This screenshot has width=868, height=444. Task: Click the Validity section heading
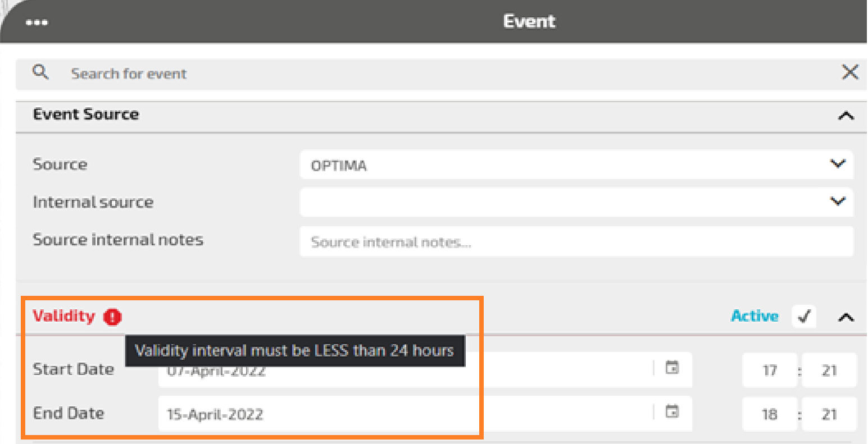tap(64, 316)
